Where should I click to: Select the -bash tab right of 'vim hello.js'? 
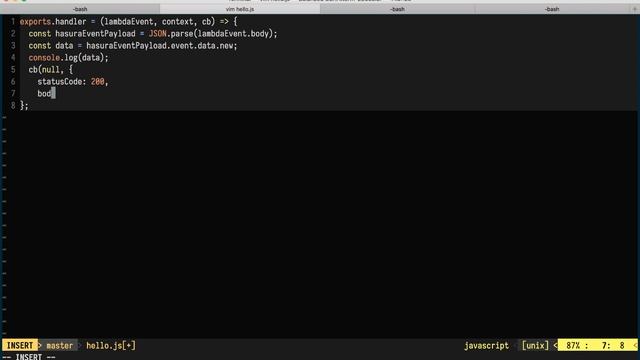coord(397,9)
